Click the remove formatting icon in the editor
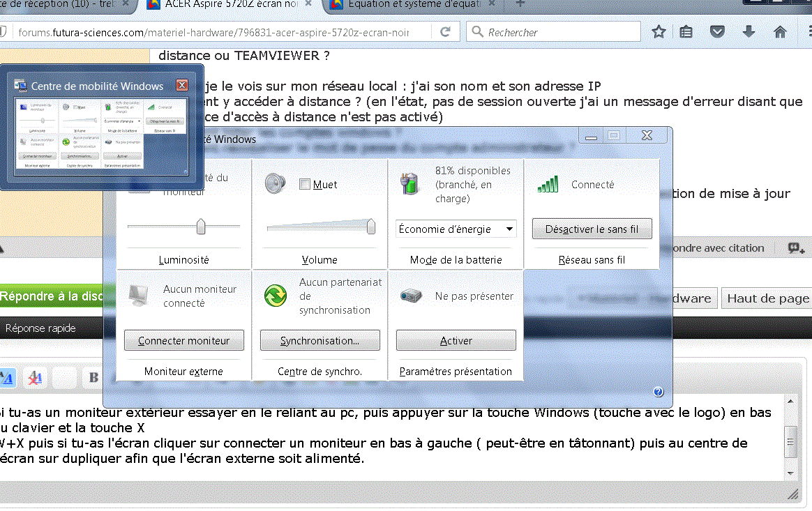Screen dimensions: 812x511 tap(35, 377)
